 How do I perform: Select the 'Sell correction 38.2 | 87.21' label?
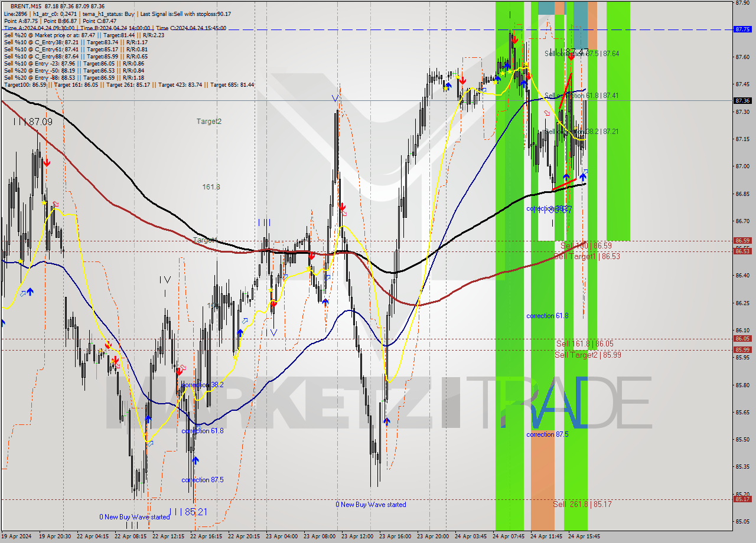[582, 132]
